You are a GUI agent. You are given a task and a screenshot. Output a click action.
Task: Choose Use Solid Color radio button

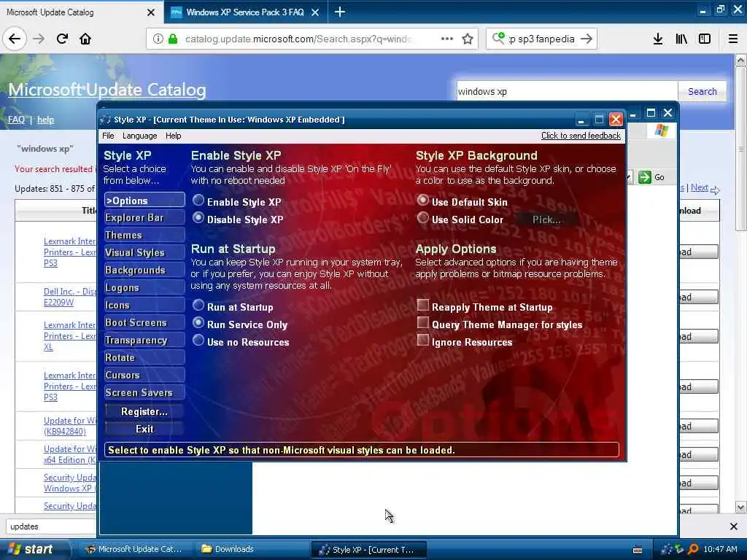[x=422, y=218]
